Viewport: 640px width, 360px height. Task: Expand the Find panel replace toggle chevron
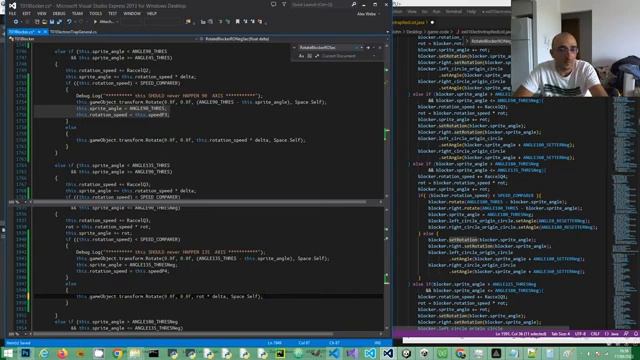[x=294, y=48]
